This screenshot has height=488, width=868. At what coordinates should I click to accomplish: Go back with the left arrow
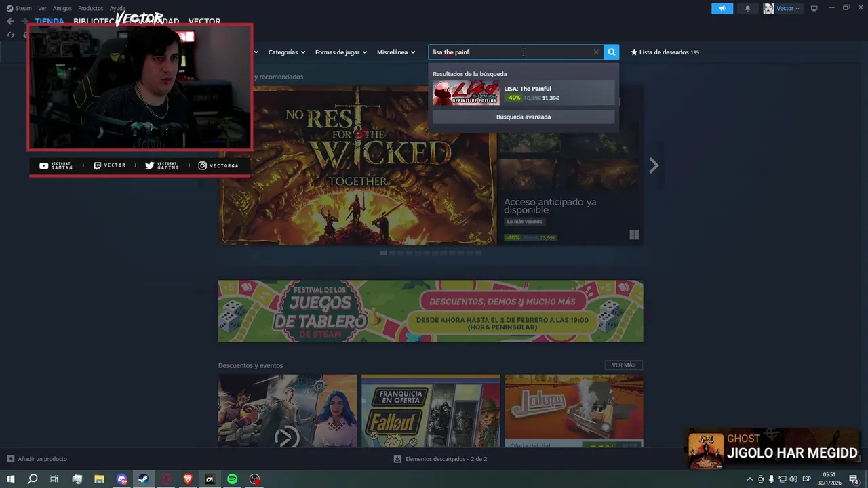pyautogui.click(x=10, y=21)
